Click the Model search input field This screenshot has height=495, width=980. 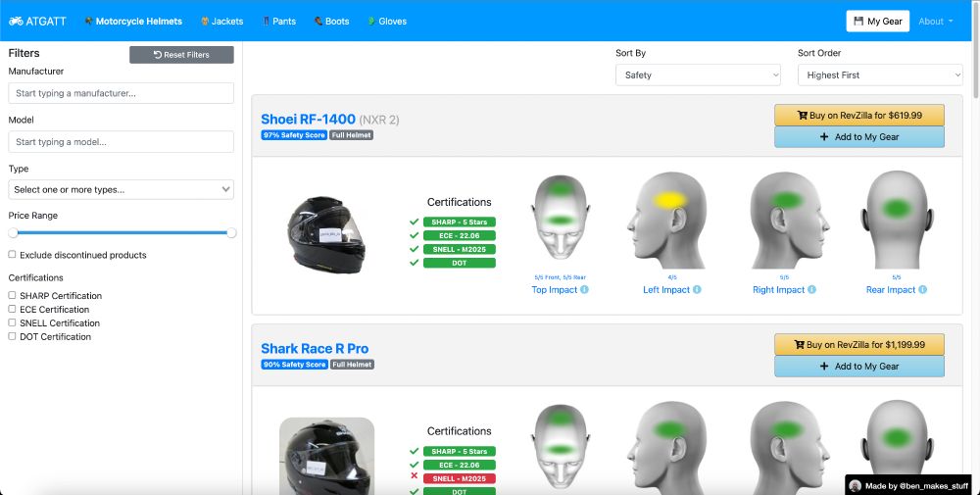point(122,142)
